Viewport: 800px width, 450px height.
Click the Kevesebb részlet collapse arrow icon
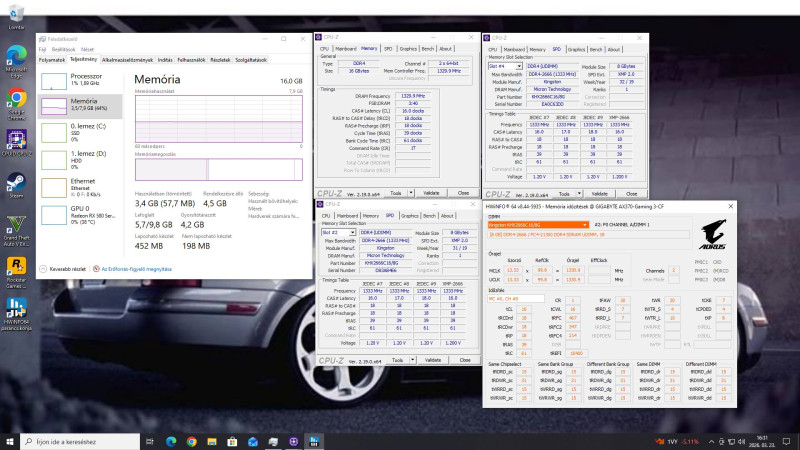(43, 269)
